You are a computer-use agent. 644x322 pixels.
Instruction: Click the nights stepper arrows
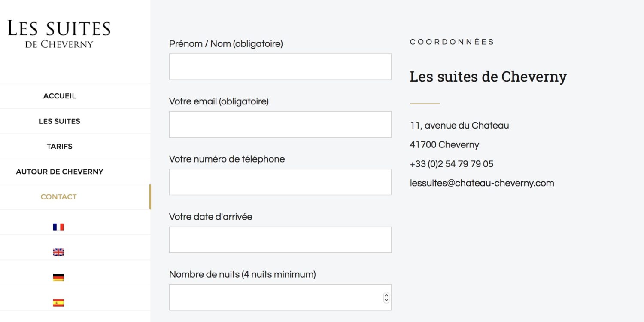[386, 297]
